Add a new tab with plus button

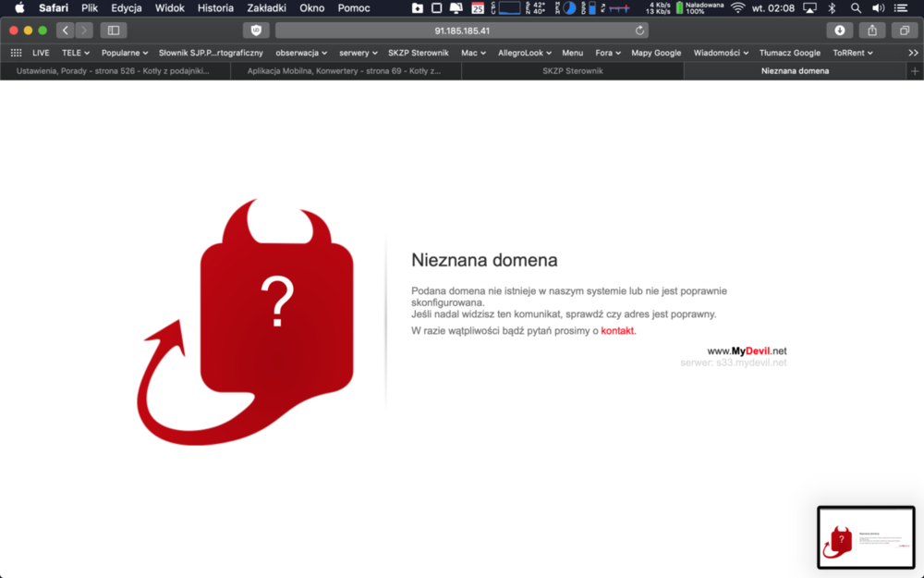[915, 71]
